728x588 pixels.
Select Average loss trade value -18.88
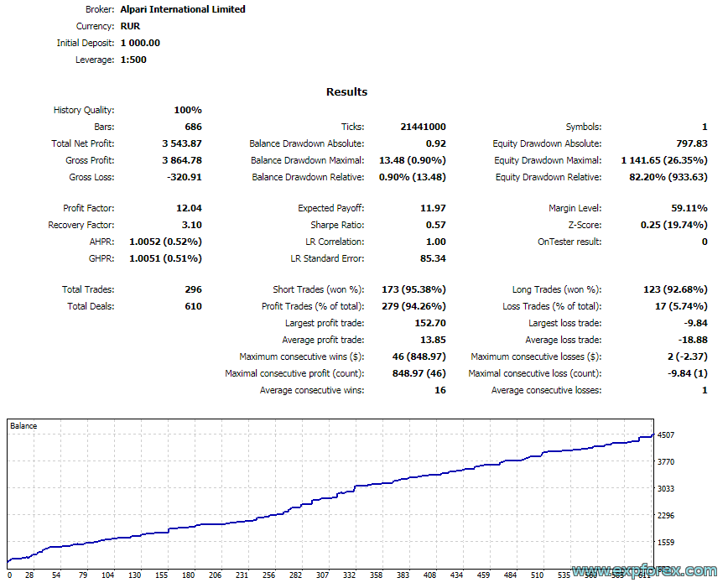tap(693, 340)
